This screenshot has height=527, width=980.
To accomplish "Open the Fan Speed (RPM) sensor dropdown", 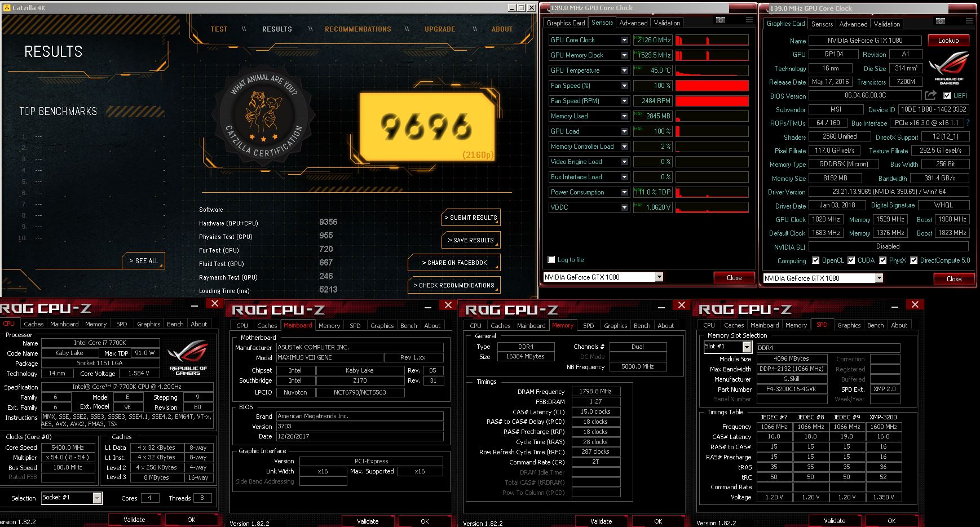I will (x=624, y=101).
